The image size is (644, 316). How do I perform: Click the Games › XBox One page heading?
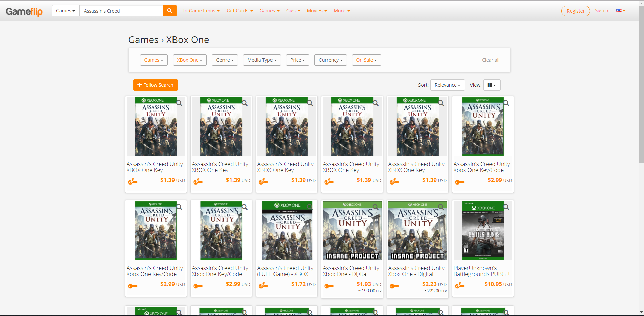168,40
